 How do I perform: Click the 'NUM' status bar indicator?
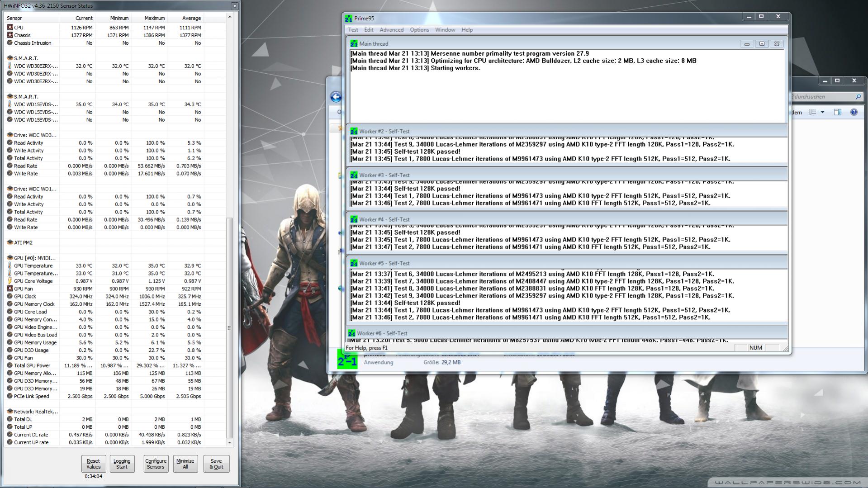[755, 348]
